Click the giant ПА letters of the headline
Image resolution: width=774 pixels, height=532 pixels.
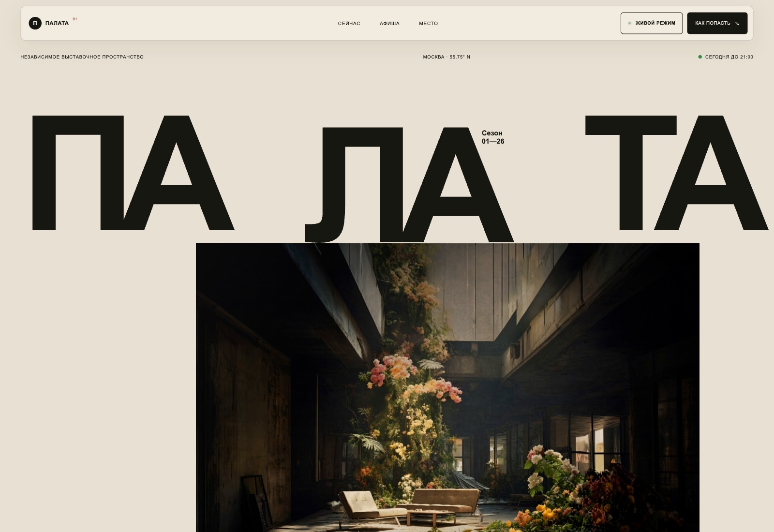tap(133, 173)
